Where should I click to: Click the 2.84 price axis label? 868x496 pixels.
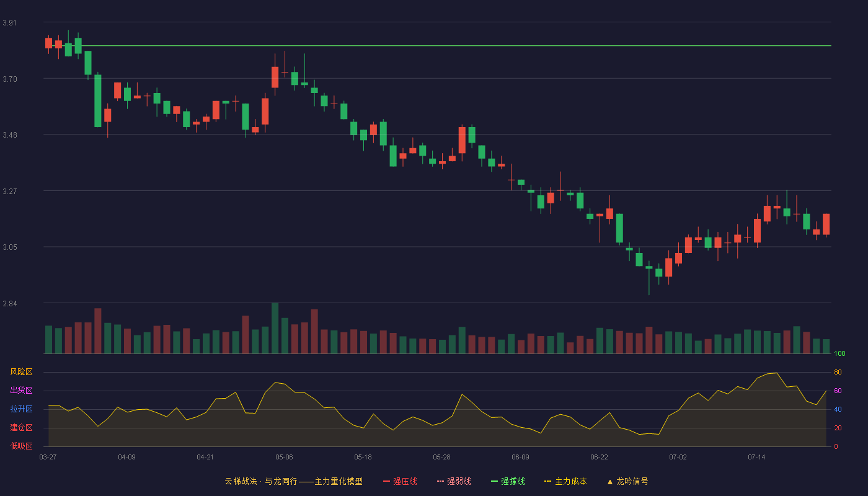coord(9,304)
